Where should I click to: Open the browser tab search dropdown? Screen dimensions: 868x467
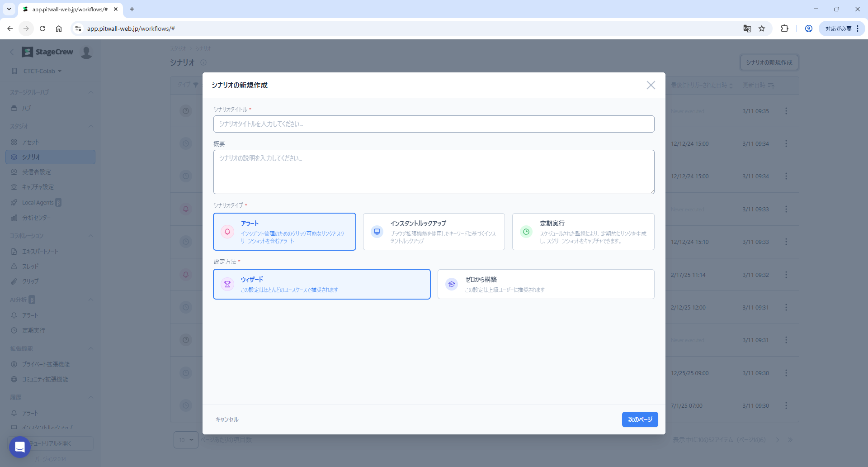pos(9,9)
